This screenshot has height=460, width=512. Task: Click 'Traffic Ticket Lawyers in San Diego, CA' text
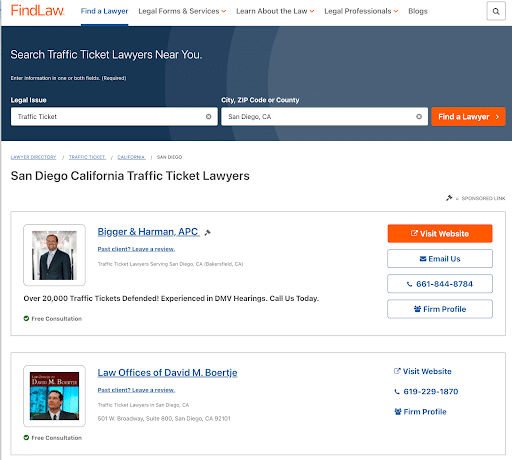click(143, 405)
